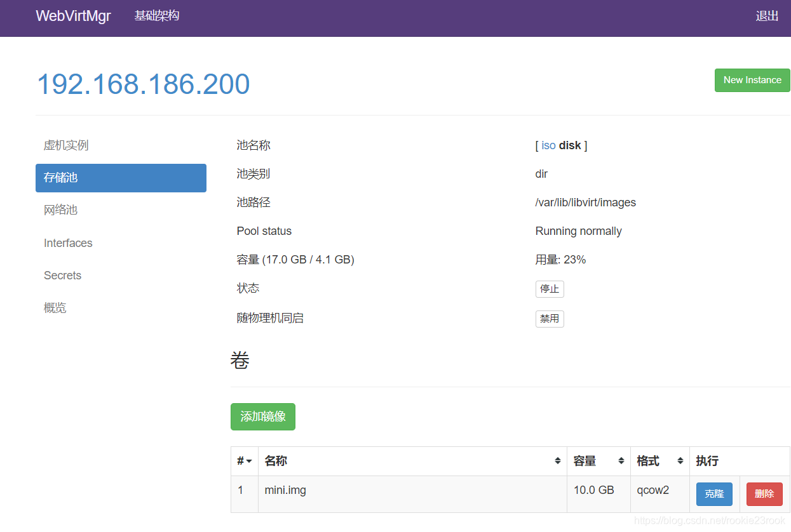The image size is (791, 532).
Task: Select the disk pool label
Action: tap(569, 145)
